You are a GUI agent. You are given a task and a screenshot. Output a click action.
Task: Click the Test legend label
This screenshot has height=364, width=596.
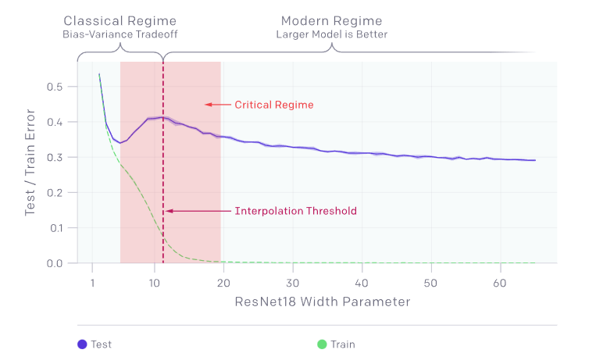101,344
